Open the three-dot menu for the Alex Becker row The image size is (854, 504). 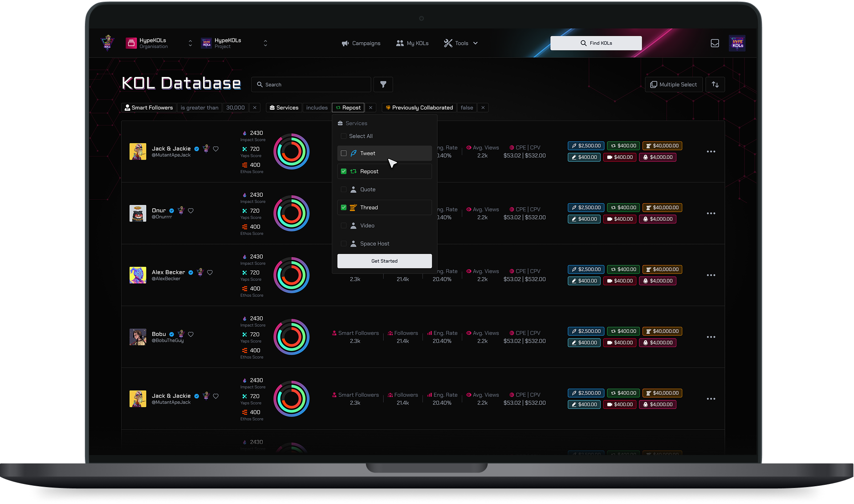(711, 275)
